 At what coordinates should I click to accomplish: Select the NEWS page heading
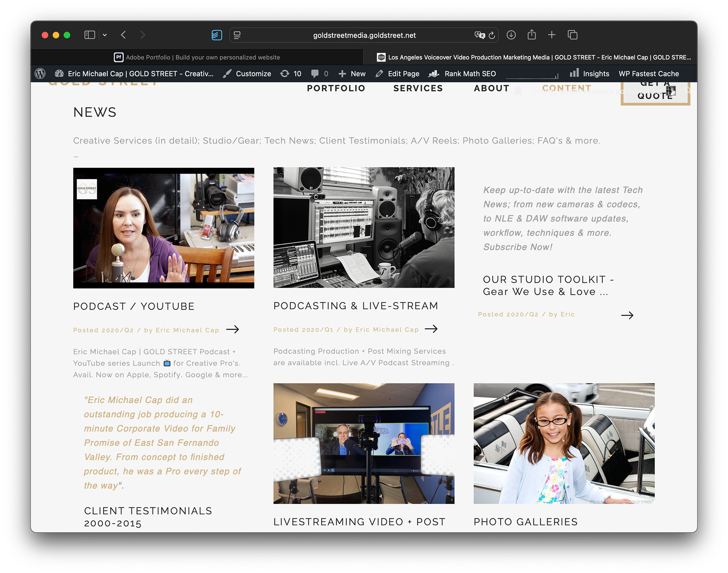pyautogui.click(x=95, y=112)
